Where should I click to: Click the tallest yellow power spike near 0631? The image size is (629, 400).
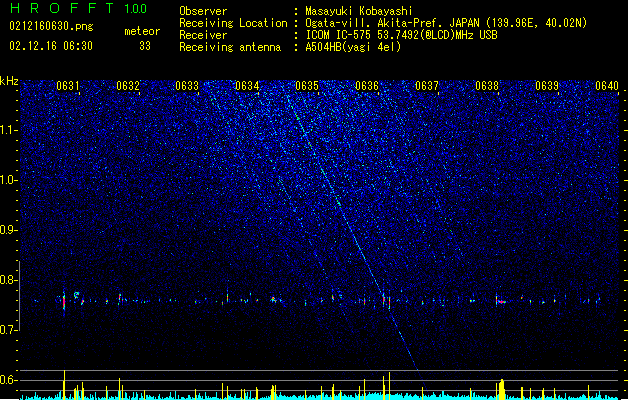[x=64, y=385]
